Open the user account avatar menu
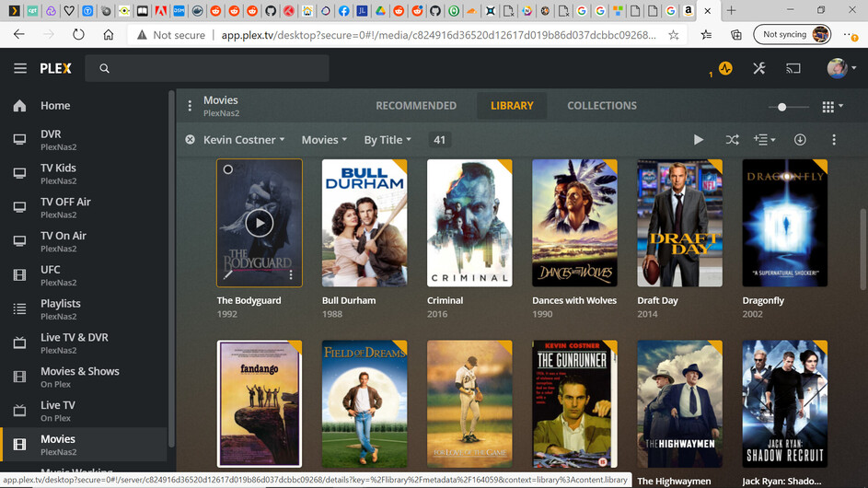This screenshot has width=868, height=488. pos(841,68)
